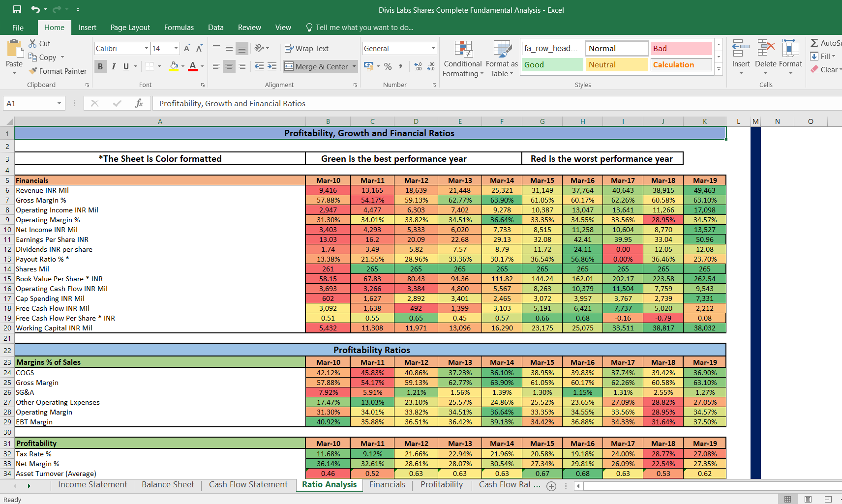
Task: Open the Profitability sheet tab
Action: [x=442, y=485]
